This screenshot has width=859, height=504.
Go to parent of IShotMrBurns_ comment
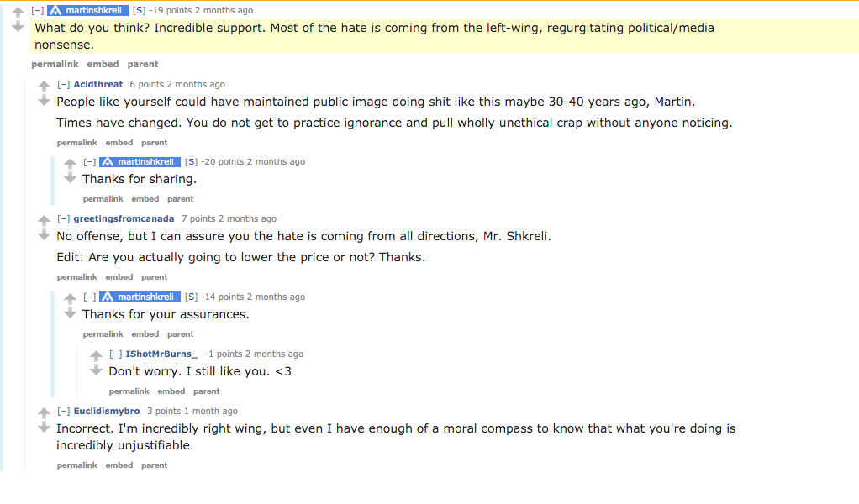[x=206, y=391]
